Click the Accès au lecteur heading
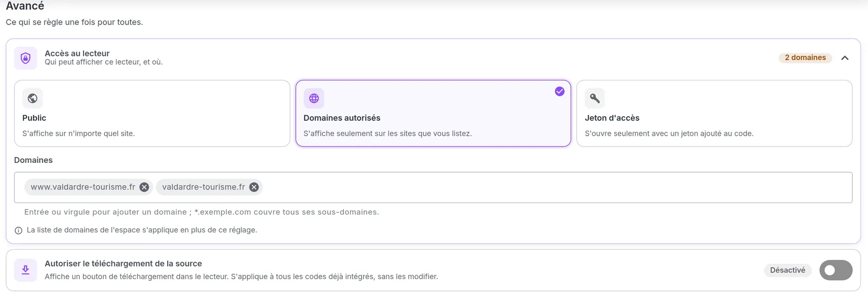Image resolution: width=868 pixels, height=297 pixels. point(77,53)
